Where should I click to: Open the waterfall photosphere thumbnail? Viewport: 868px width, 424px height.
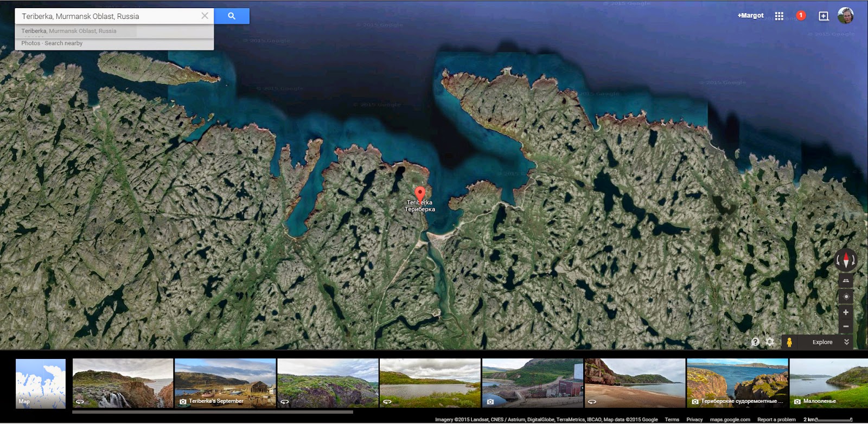123,383
